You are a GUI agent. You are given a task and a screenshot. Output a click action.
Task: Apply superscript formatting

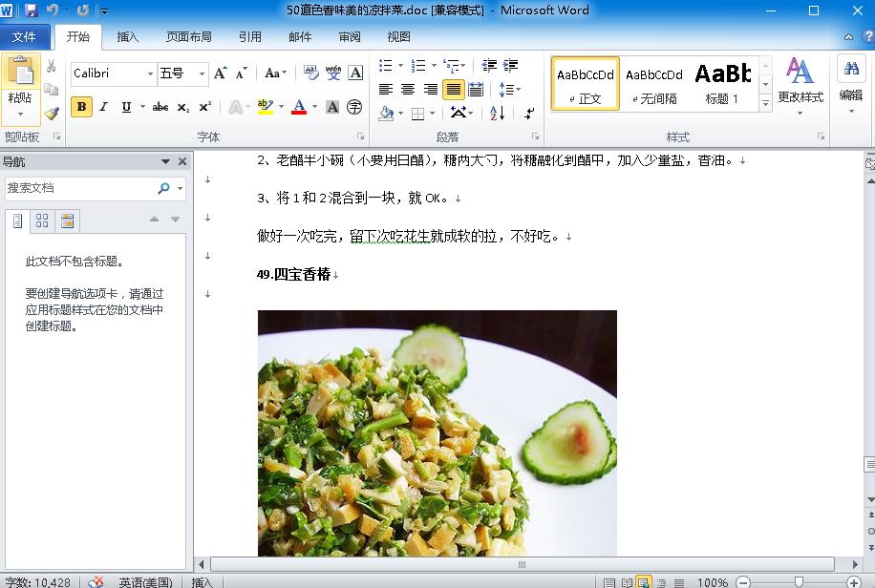[205, 107]
